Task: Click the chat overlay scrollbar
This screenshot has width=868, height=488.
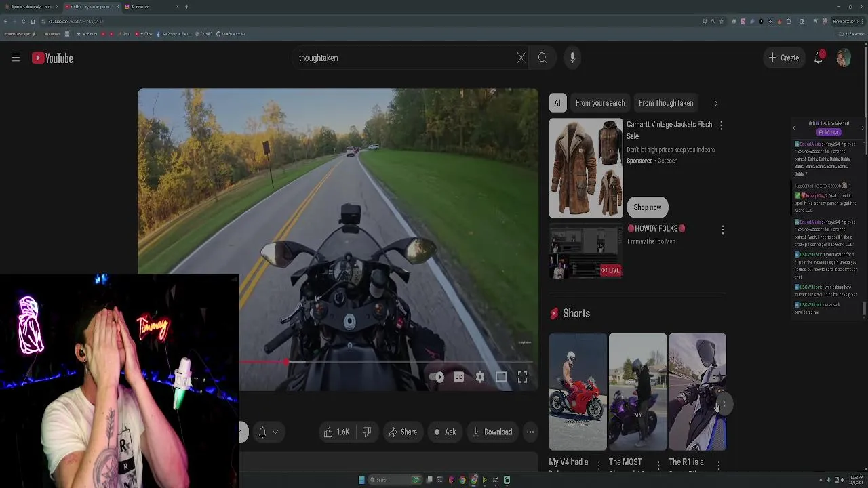Action: (x=864, y=309)
